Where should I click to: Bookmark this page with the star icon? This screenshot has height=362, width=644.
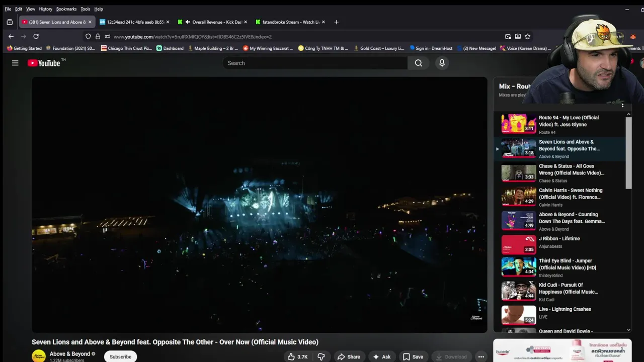click(527, 36)
